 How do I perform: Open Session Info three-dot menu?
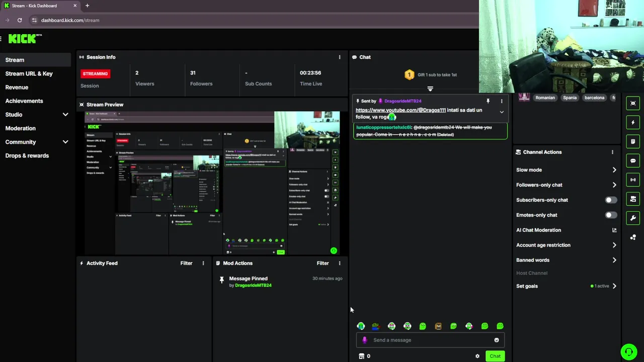(340, 57)
